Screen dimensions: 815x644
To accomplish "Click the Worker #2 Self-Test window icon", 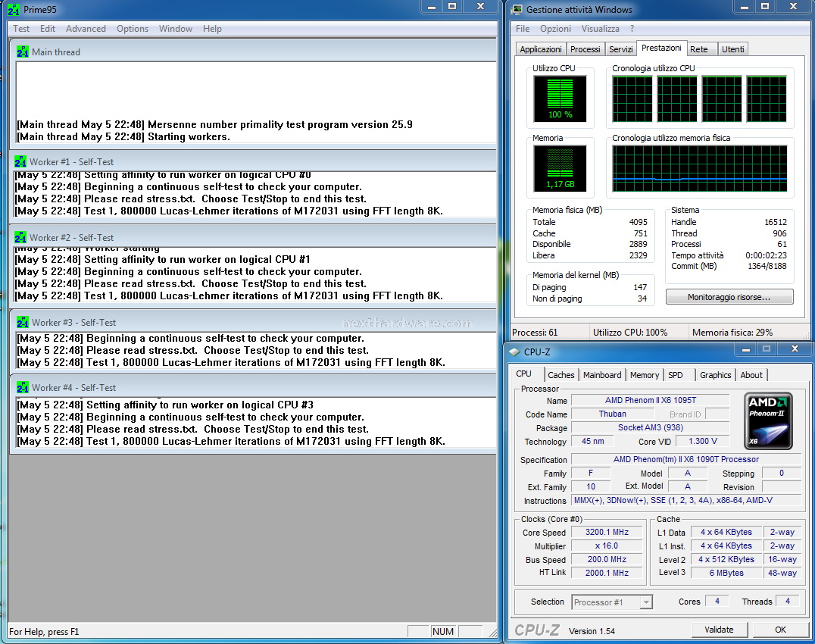I will 20,238.
